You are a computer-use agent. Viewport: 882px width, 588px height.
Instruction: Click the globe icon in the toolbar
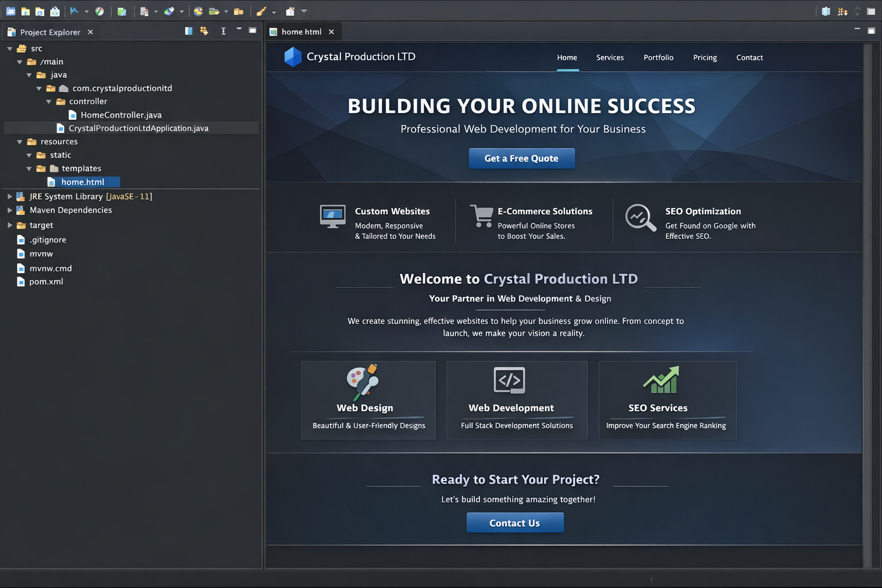pyautogui.click(x=198, y=11)
